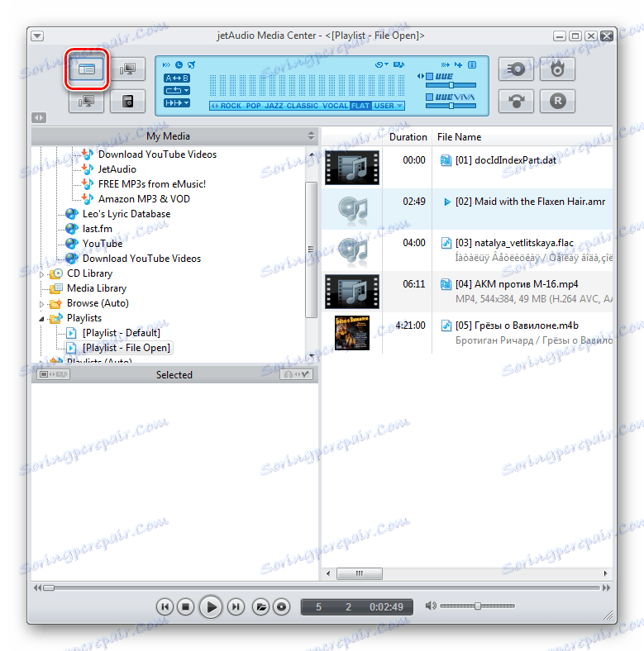Open the USER equalizer preset dropdown
The image size is (644, 651).
pos(389,106)
